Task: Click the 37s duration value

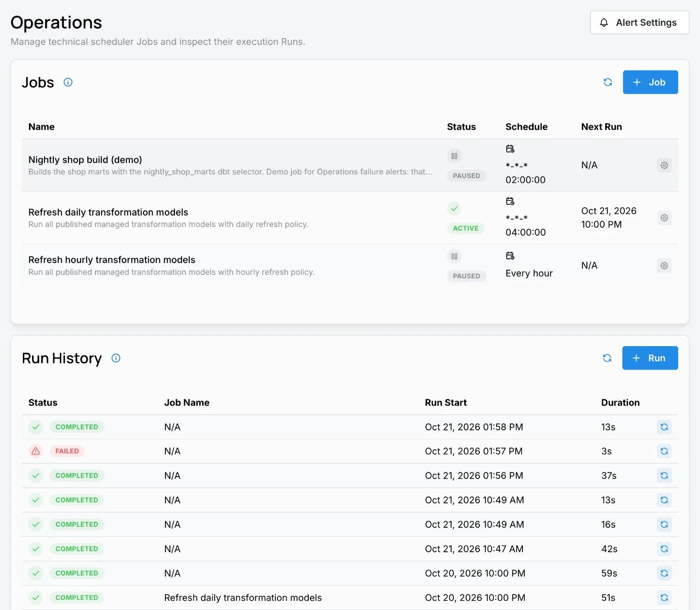Action: [609, 476]
